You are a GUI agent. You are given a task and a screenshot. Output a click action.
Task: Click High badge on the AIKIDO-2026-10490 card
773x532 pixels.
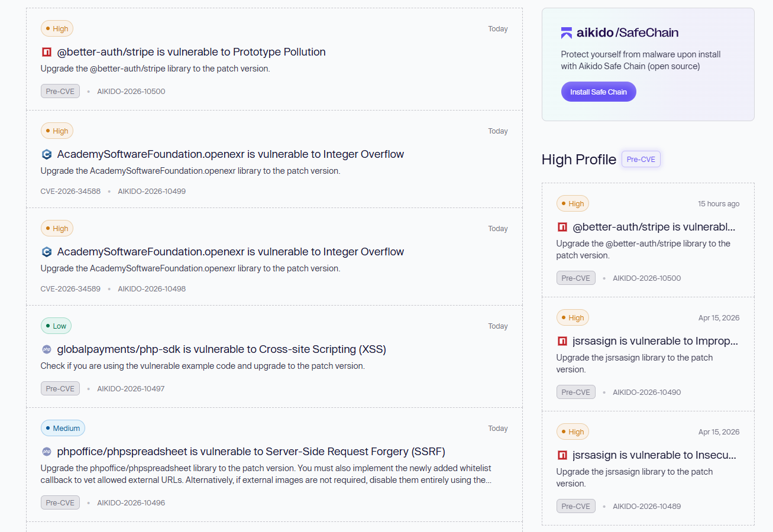(x=573, y=317)
